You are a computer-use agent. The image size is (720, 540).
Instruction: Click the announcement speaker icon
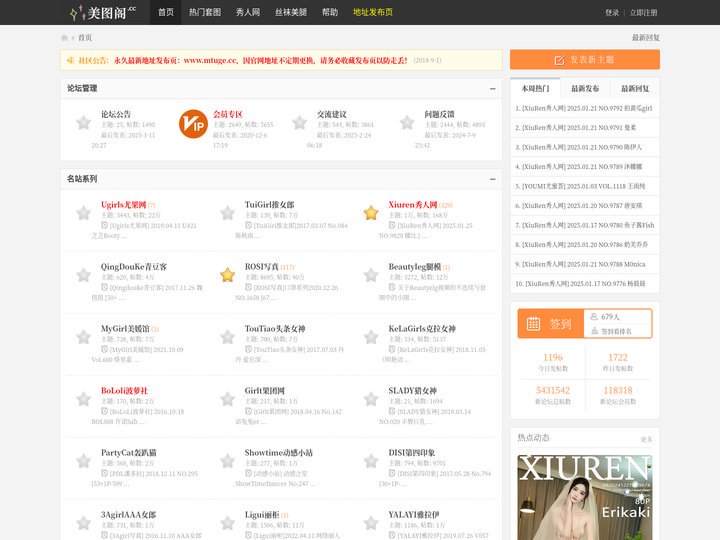coord(70,60)
